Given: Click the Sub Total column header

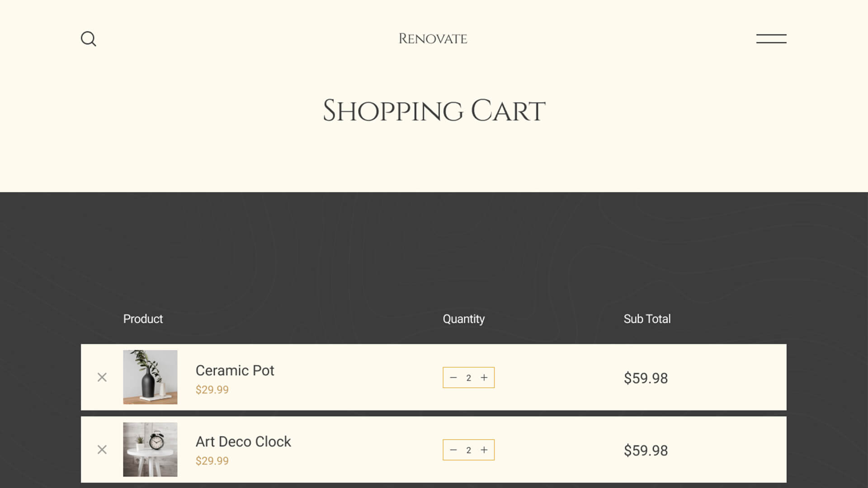Looking at the screenshot, I should coord(647,319).
